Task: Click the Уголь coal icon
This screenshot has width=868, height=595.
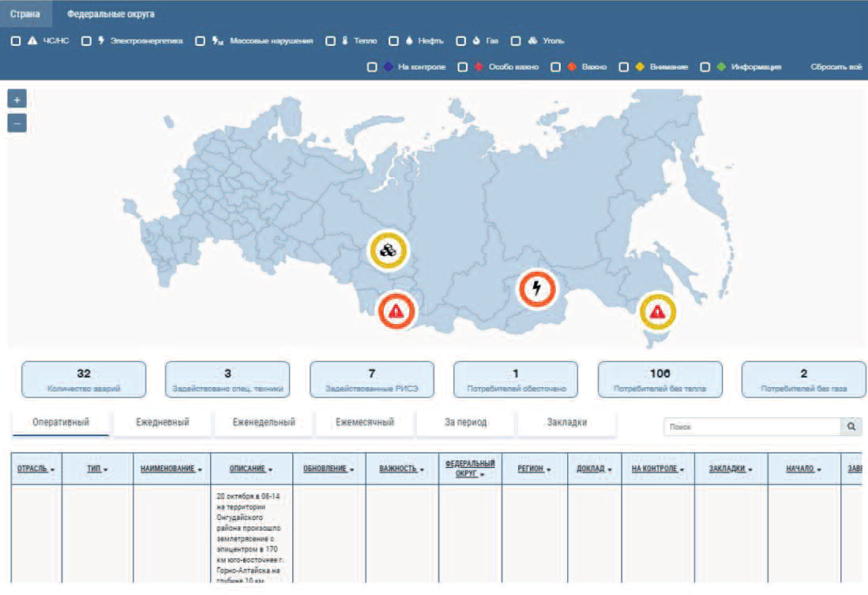Action: click(x=532, y=40)
